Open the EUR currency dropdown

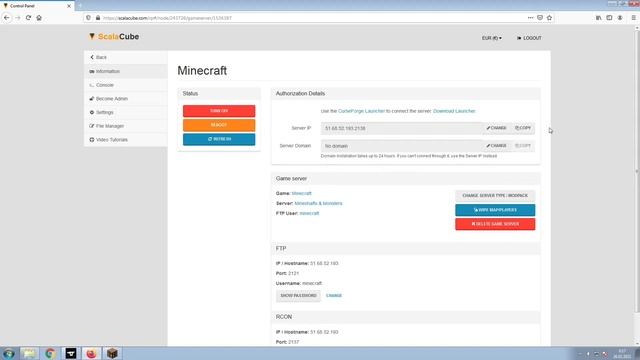coord(491,38)
